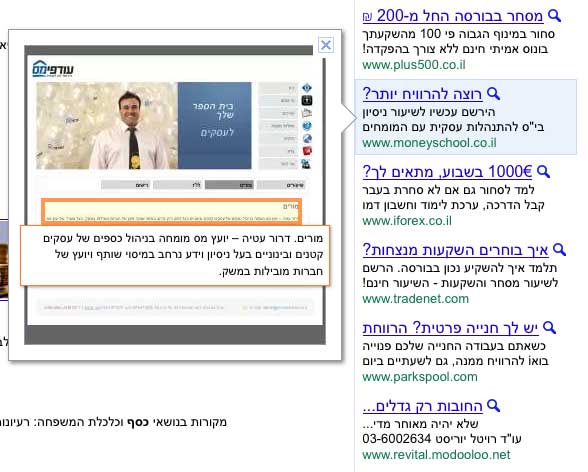Screen dimensions: 588x472
Task: Click the phone number line 03-6002634
Action: point(442,439)
